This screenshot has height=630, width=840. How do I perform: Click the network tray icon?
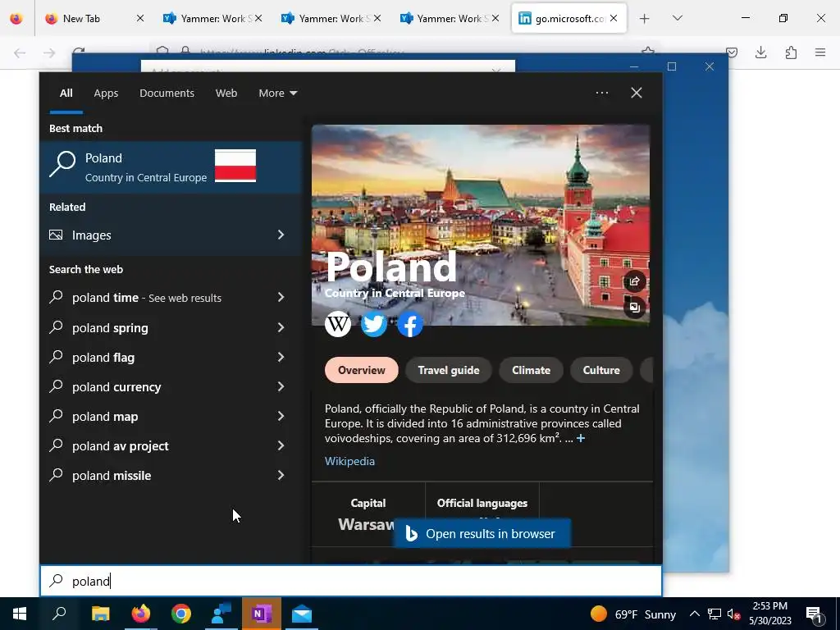pos(714,614)
